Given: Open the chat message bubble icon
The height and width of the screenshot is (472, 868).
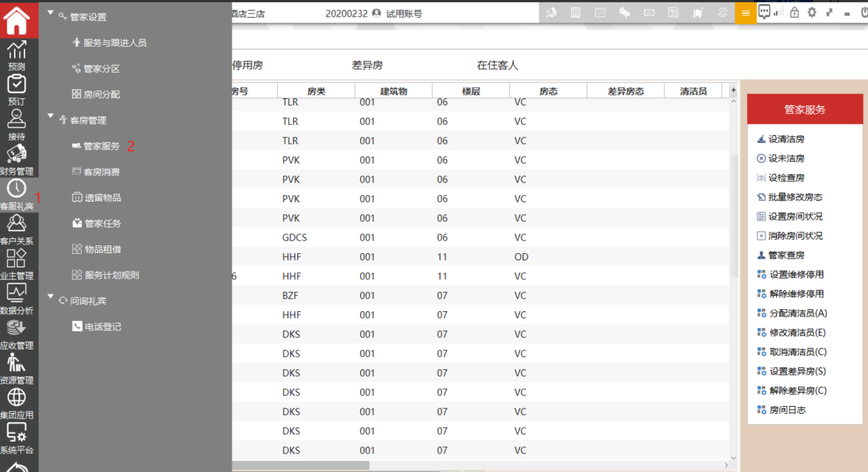Looking at the screenshot, I should (764, 12).
